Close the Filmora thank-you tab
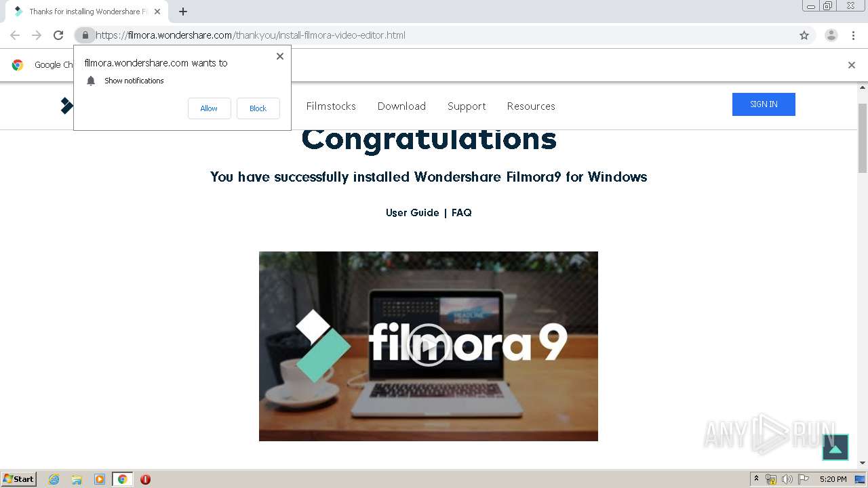 [157, 12]
